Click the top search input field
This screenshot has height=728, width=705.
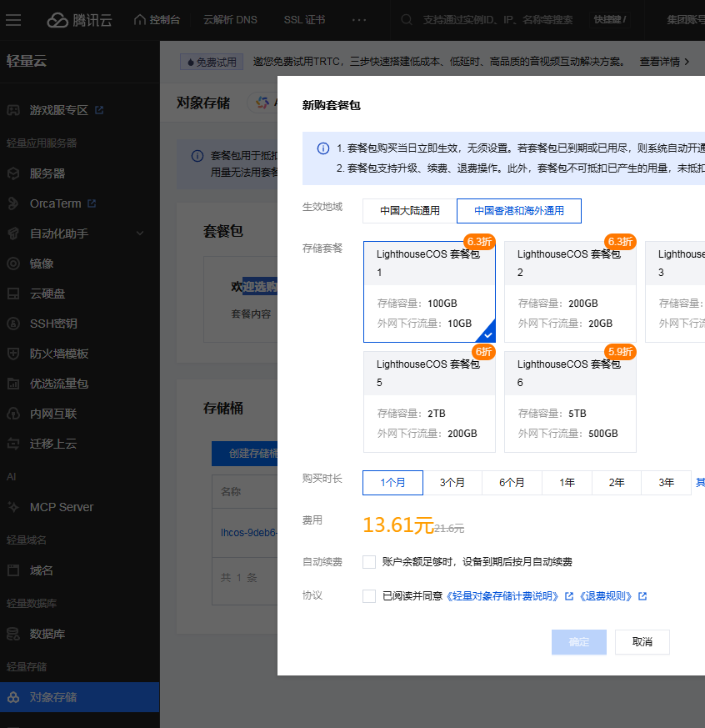(497, 20)
